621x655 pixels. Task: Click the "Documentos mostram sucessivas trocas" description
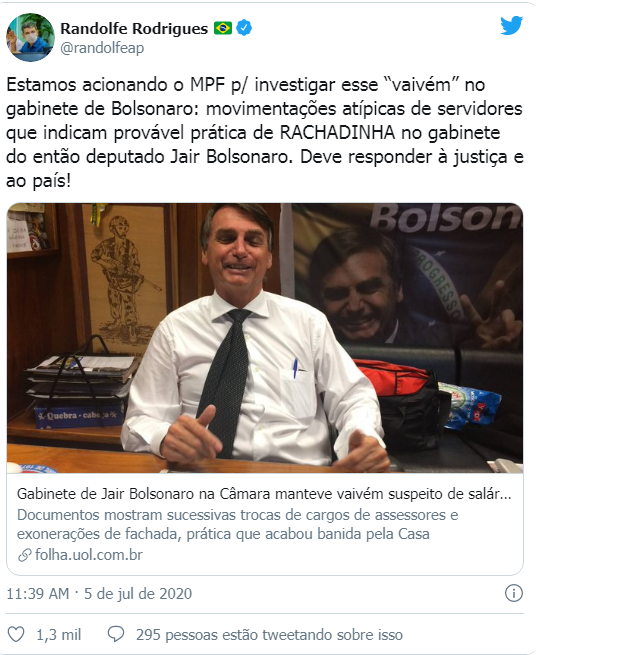click(x=238, y=524)
